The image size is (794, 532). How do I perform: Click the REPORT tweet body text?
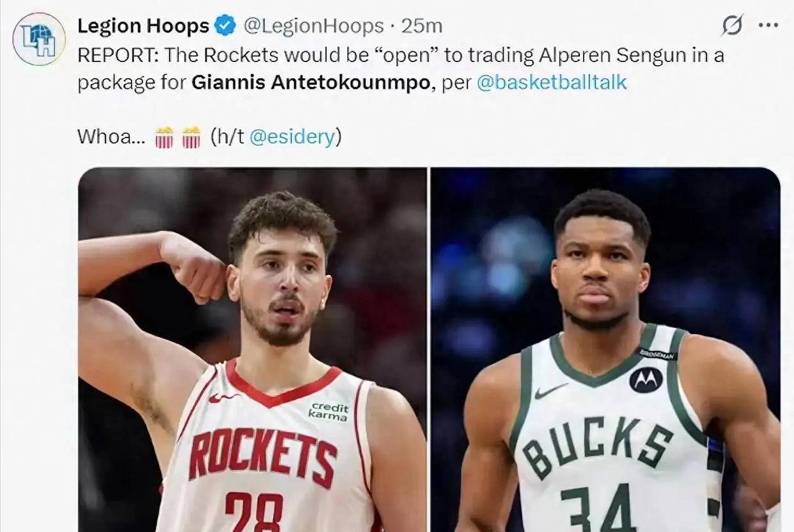(401, 69)
